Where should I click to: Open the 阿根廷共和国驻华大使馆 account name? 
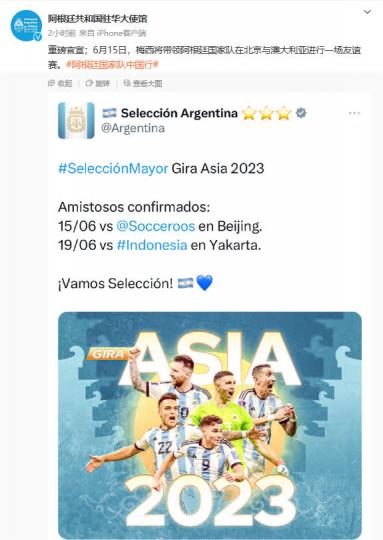click(x=97, y=19)
